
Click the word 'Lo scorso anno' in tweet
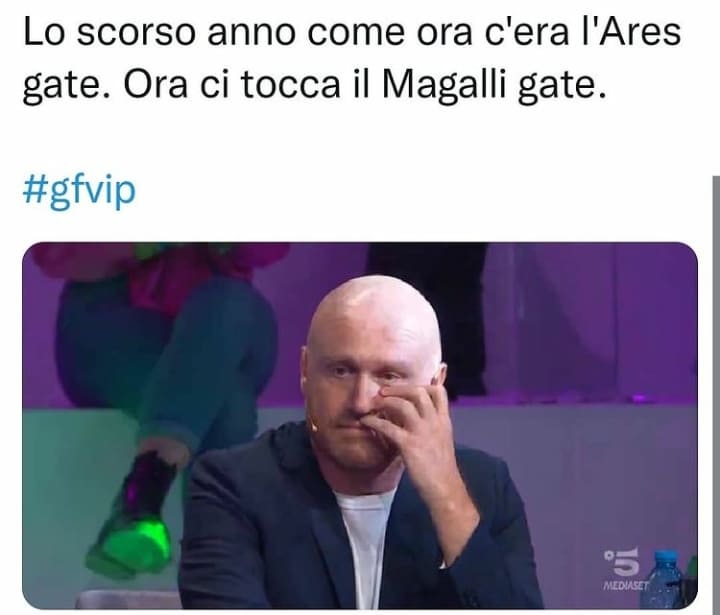point(110,33)
